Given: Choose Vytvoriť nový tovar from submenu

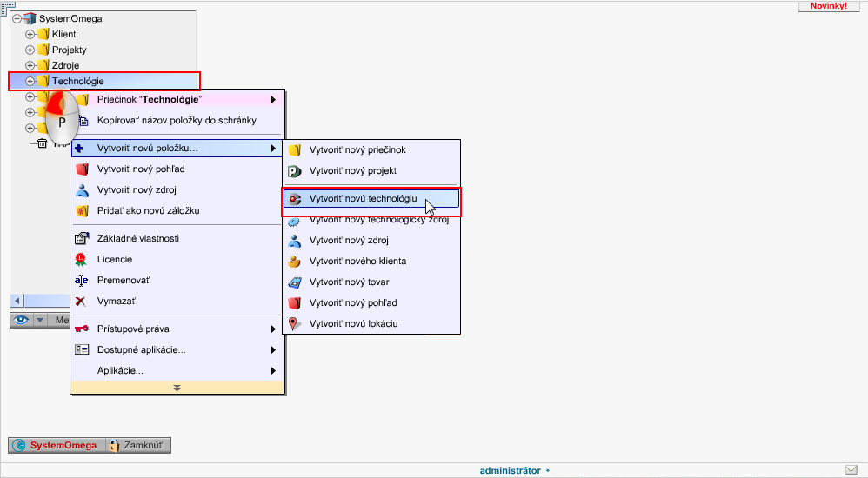Looking at the screenshot, I should [x=349, y=282].
